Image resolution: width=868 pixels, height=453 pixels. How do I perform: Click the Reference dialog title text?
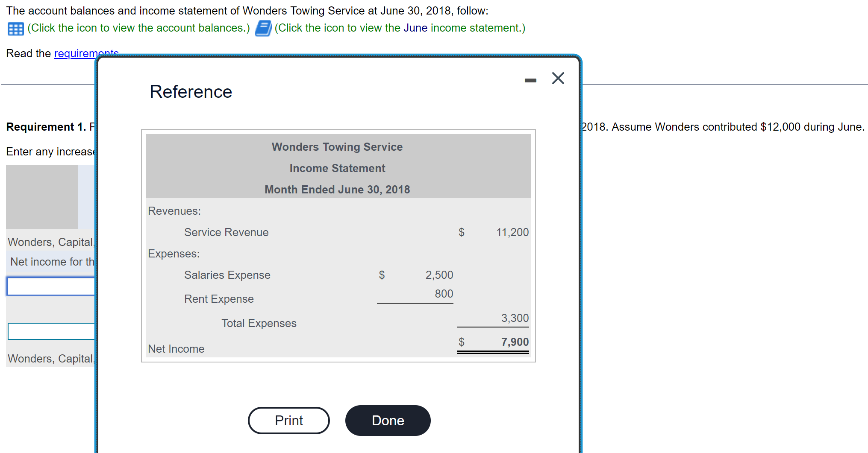pos(191,91)
